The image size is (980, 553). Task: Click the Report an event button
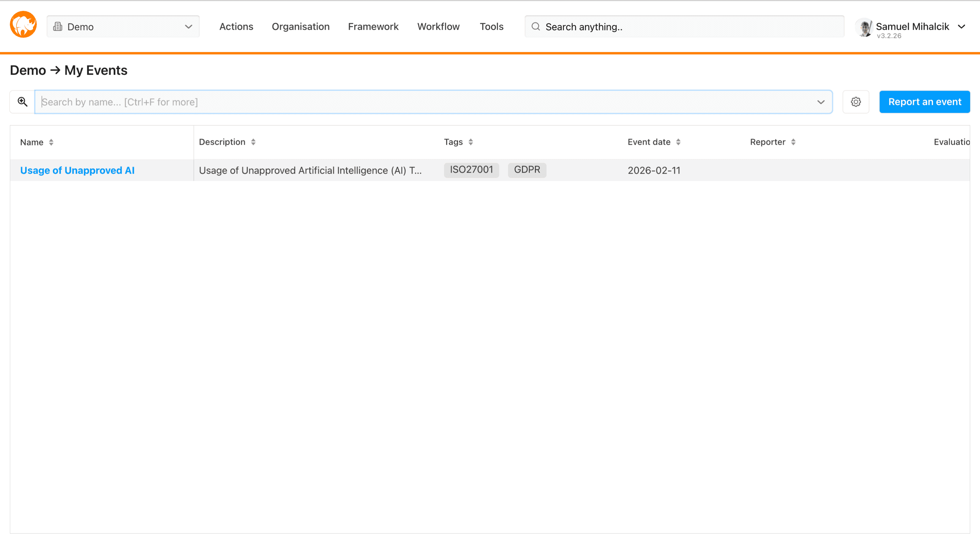tap(924, 101)
